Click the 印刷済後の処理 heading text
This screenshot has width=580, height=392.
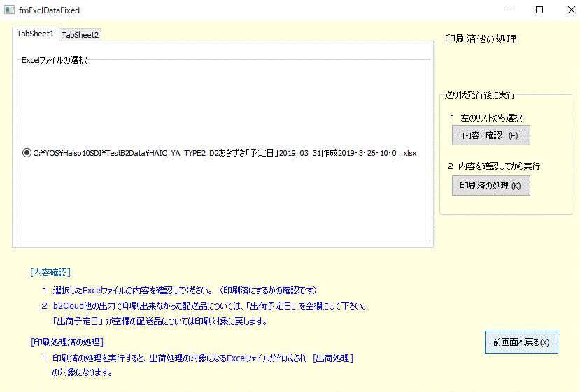(x=480, y=39)
